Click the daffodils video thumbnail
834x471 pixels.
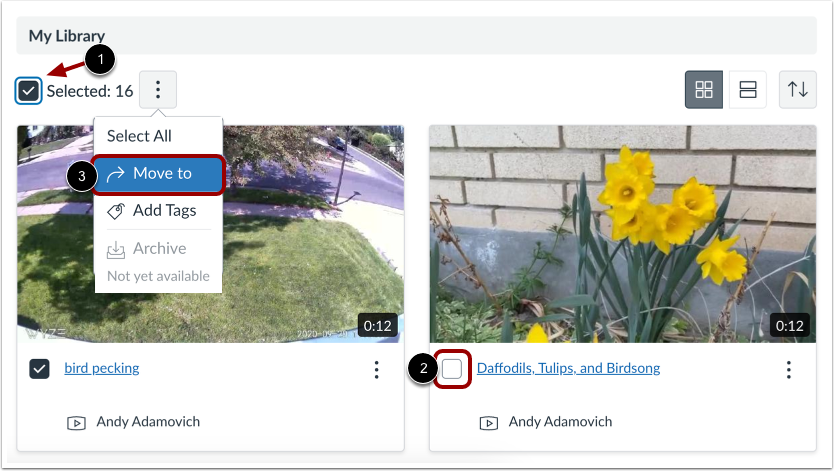(x=623, y=234)
